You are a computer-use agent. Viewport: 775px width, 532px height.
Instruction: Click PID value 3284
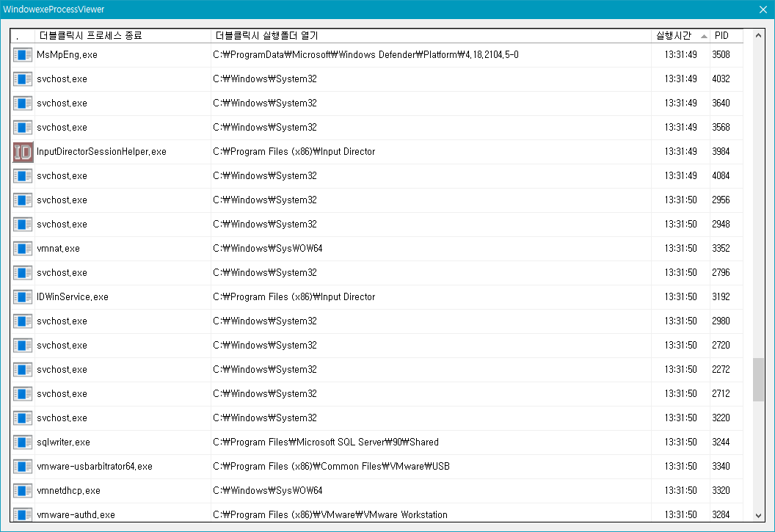721,514
